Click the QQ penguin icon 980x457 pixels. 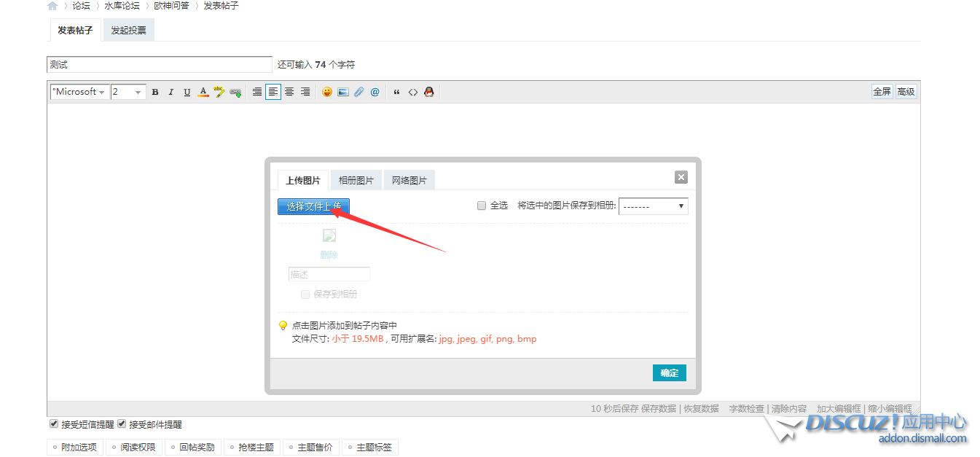[429, 92]
